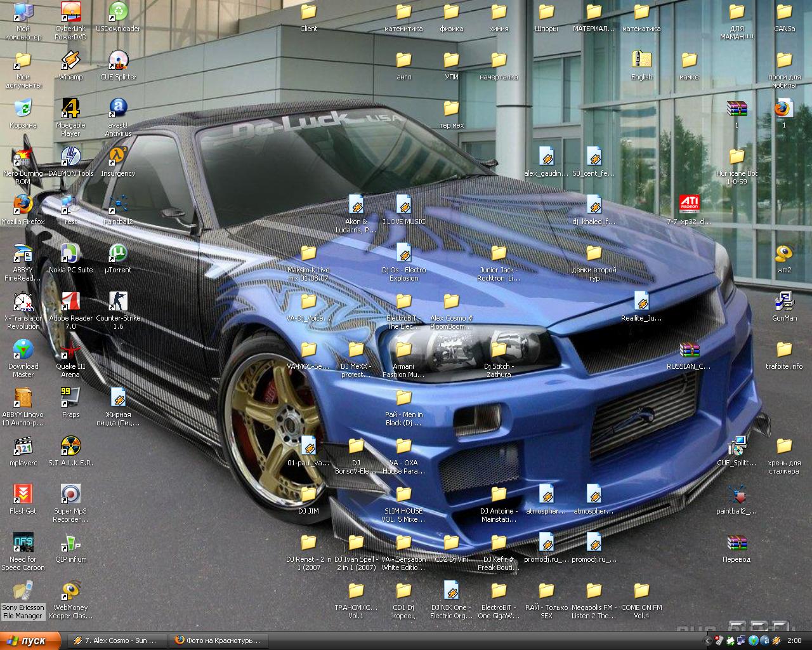Switch to Alex Cosmo Winamp taskbar button
812x650 pixels.
pos(117,640)
